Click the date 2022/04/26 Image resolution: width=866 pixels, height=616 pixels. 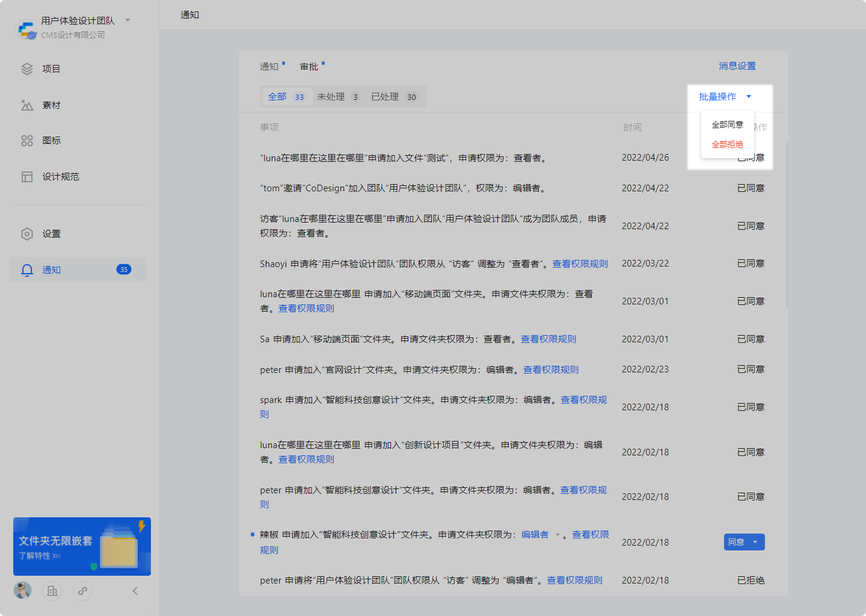click(x=645, y=158)
